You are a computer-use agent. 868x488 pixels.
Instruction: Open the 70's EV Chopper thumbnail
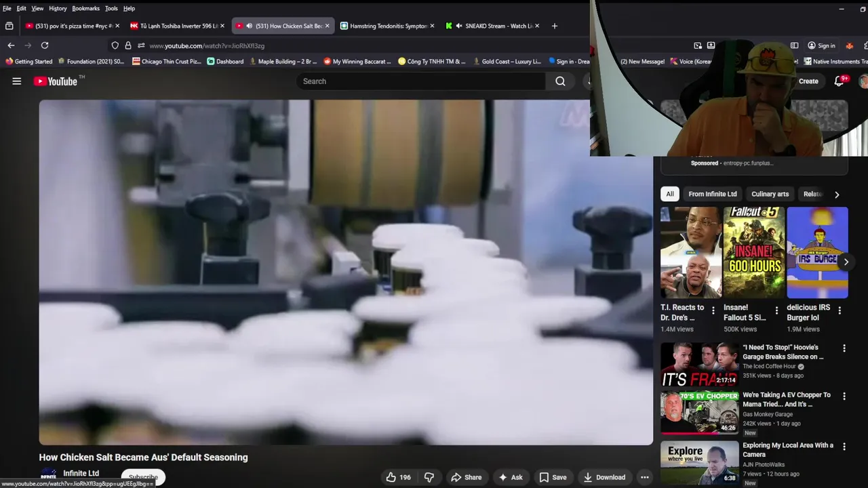(700, 412)
